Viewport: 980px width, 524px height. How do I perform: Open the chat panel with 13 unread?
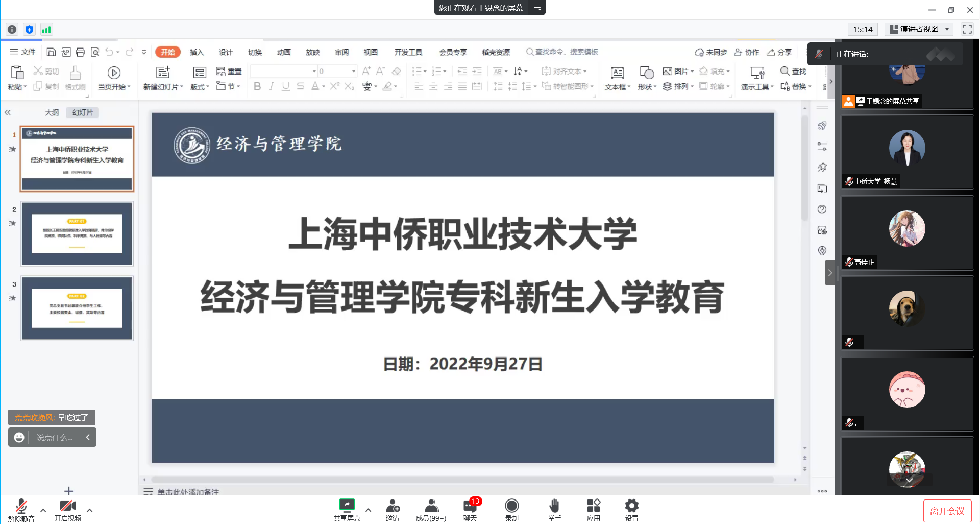pyautogui.click(x=470, y=507)
